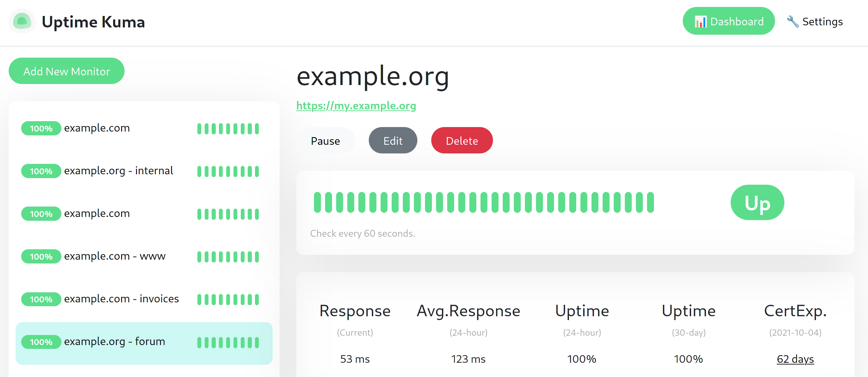Click the Edit button

point(393,141)
